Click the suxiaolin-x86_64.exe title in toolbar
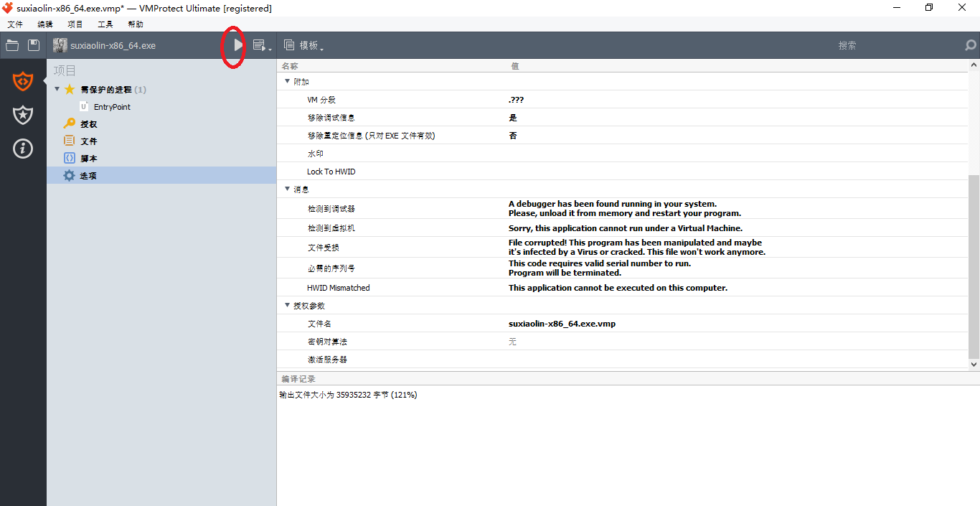The height and width of the screenshot is (506, 980). 113,45
